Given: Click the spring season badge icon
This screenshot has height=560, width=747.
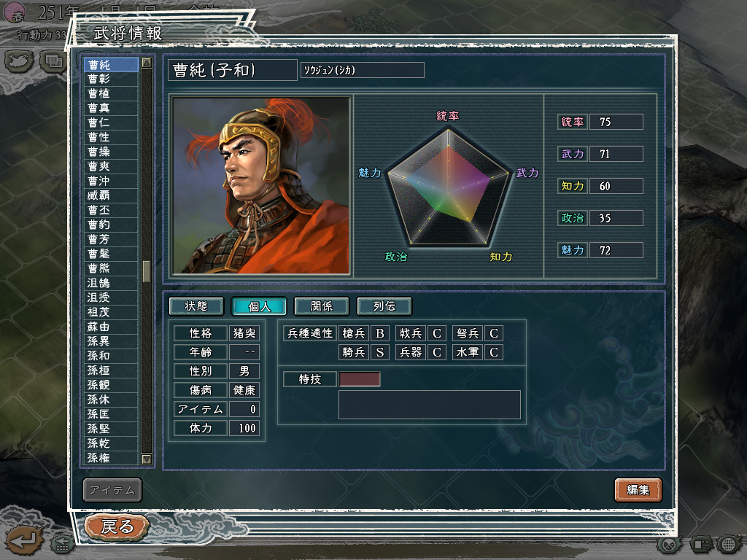Looking at the screenshot, I should pyautogui.click(x=15, y=13).
